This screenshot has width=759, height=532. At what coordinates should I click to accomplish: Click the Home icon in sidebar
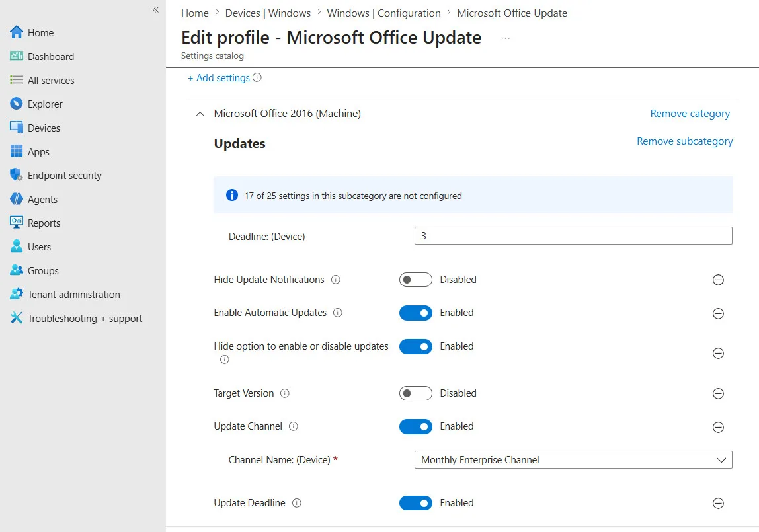pyautogui.click(x=17, y=32)
